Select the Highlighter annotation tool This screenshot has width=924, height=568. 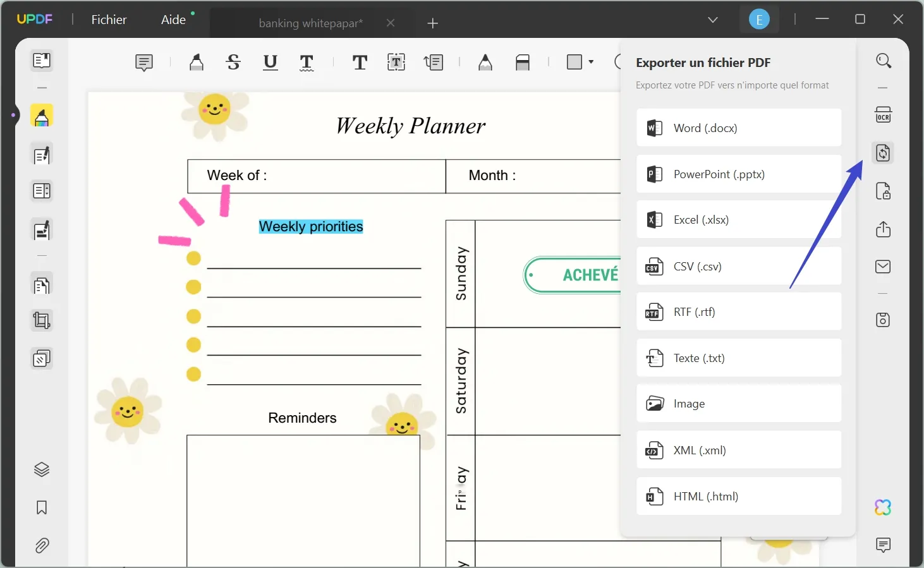(x=196, y=62)
